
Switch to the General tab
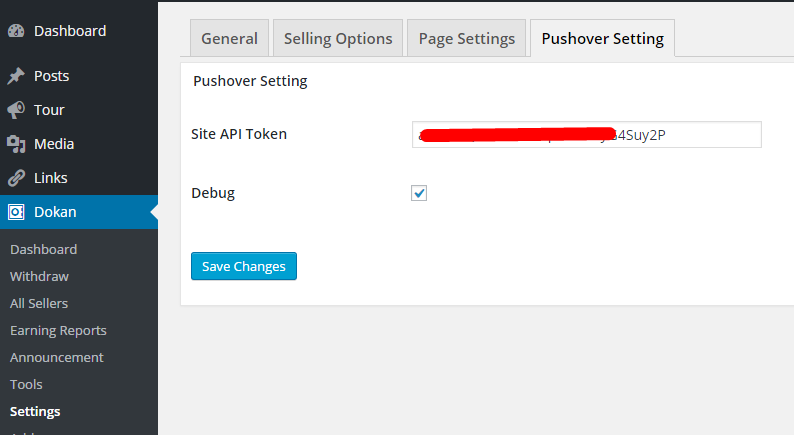coord(229,38)
